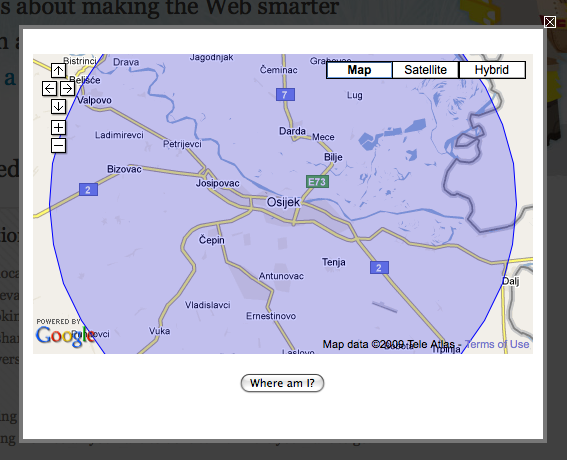
Task: Click the Josipovac label on map
Action: [217, 183]
